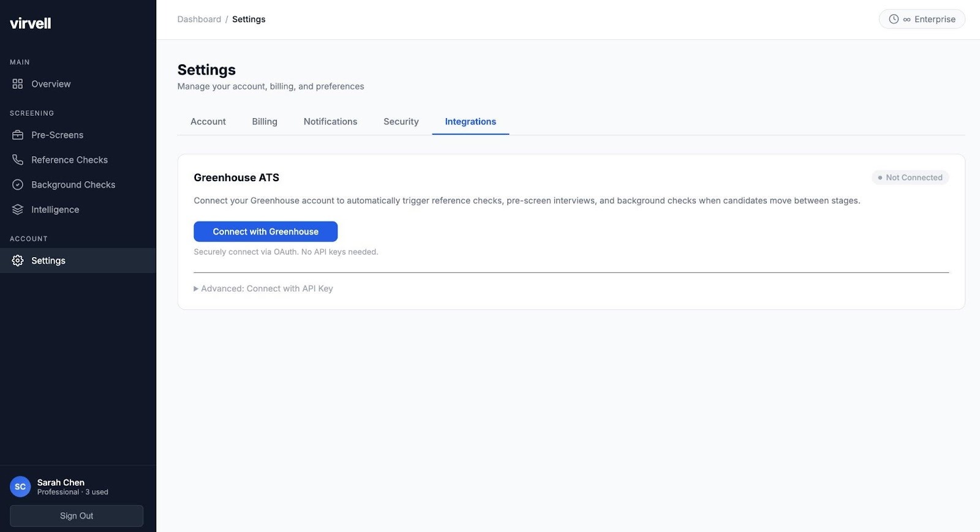Select the Integrations tab
This screenshot has width=980, height=532.
[470, 121]
